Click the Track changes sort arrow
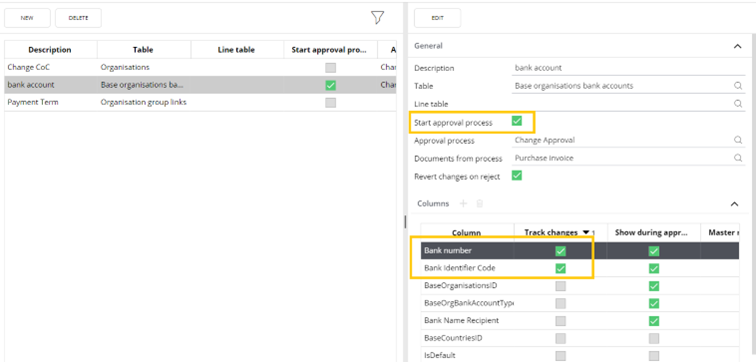 (586, 232)
